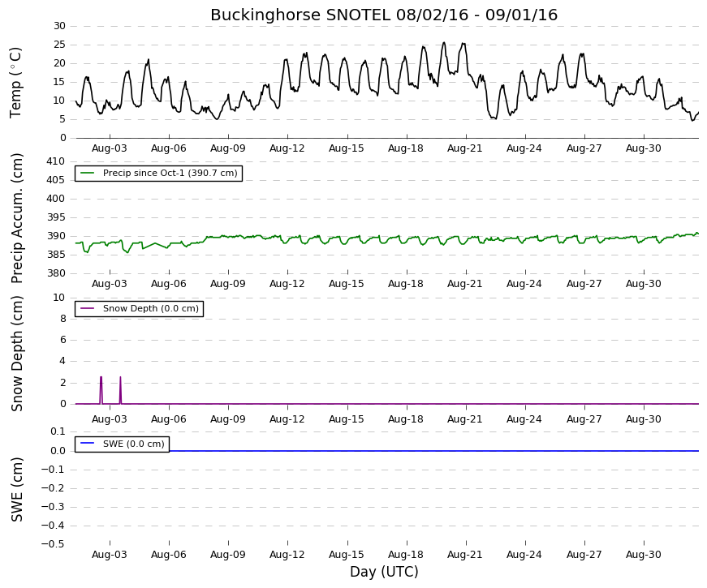Click the Day (UTC) x-axis label
Viewport: 707px width, 588px height.
(384, 572)
